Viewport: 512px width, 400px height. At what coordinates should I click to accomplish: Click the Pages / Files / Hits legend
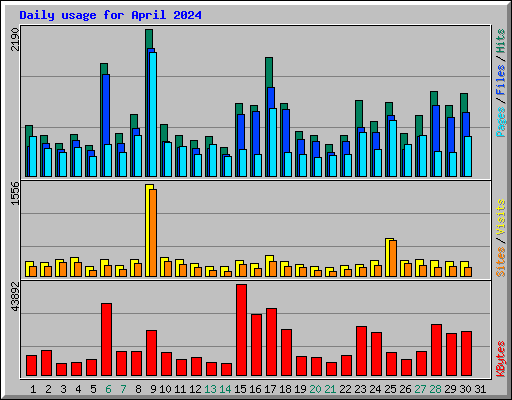click(x=500, y=83)
